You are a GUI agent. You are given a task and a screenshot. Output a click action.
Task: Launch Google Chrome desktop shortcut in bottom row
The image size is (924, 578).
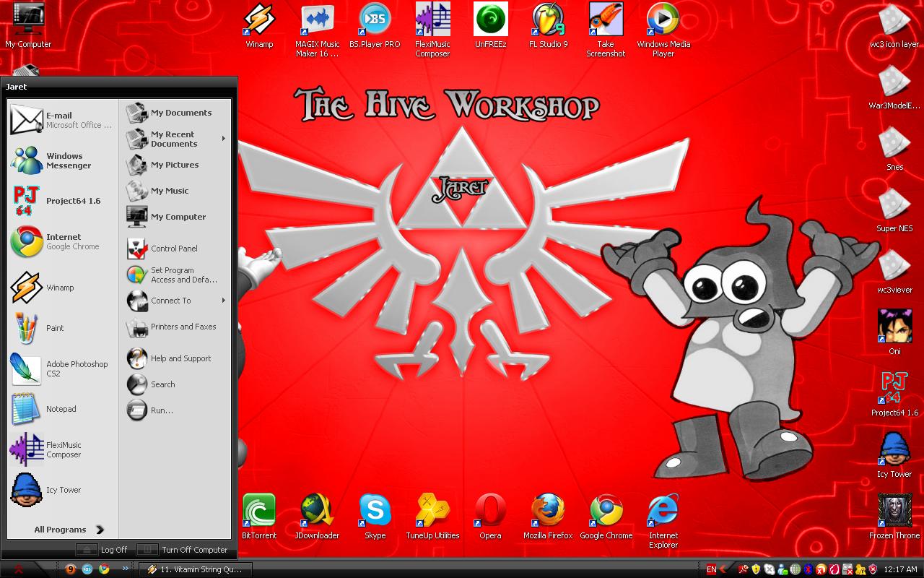[606, 516]
